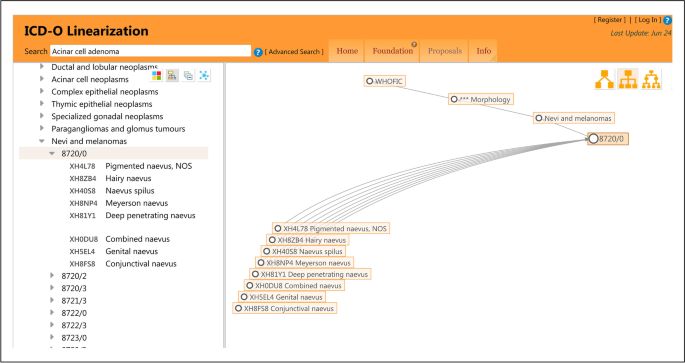685x363 pixels.
Task: Open the Foundation tab
Action: tap(392, 51)
